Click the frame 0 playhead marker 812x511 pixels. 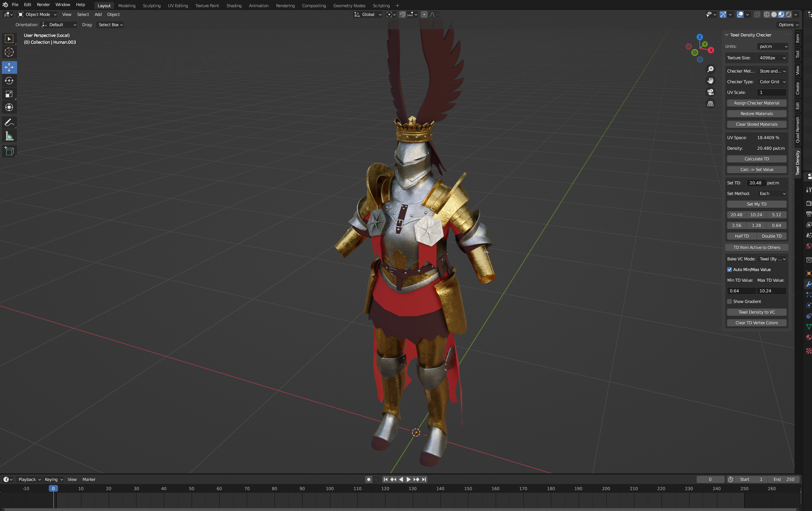[x=53, y=489]
